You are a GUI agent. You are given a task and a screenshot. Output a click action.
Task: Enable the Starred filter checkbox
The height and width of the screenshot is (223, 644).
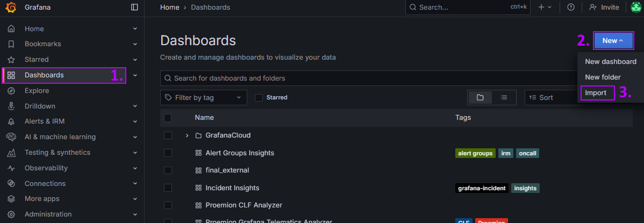[259, 98]
